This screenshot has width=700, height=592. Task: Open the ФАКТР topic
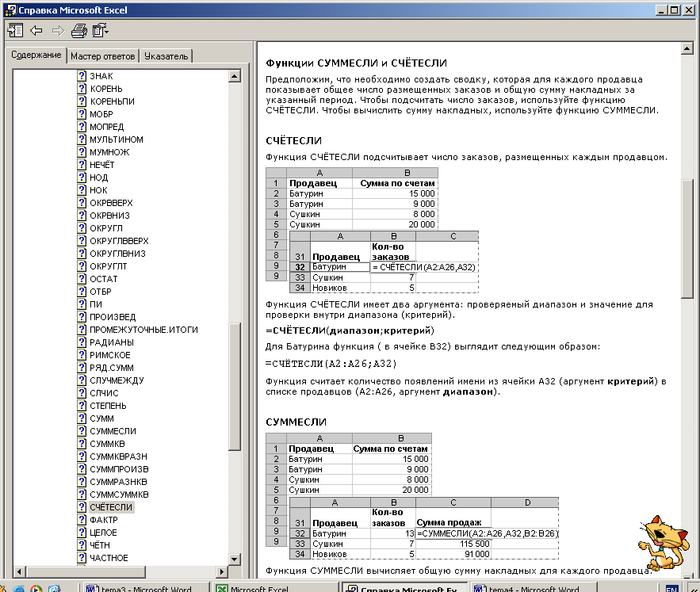(x=104, y=520)
